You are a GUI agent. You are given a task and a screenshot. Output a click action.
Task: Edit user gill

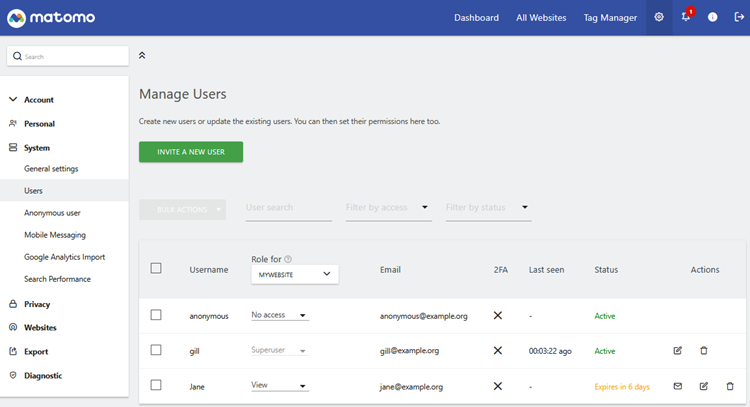[x=677, y=351]
